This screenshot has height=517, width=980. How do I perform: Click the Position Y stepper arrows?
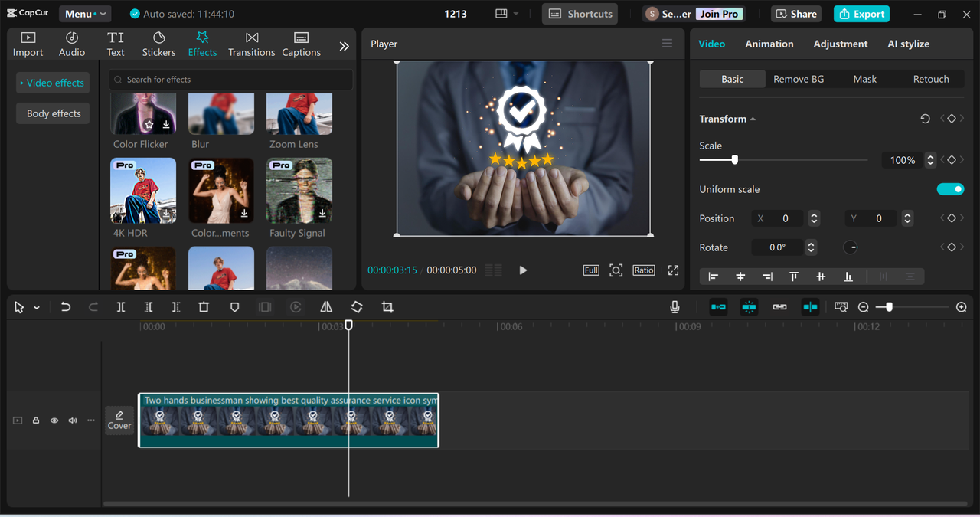[907, 218]
